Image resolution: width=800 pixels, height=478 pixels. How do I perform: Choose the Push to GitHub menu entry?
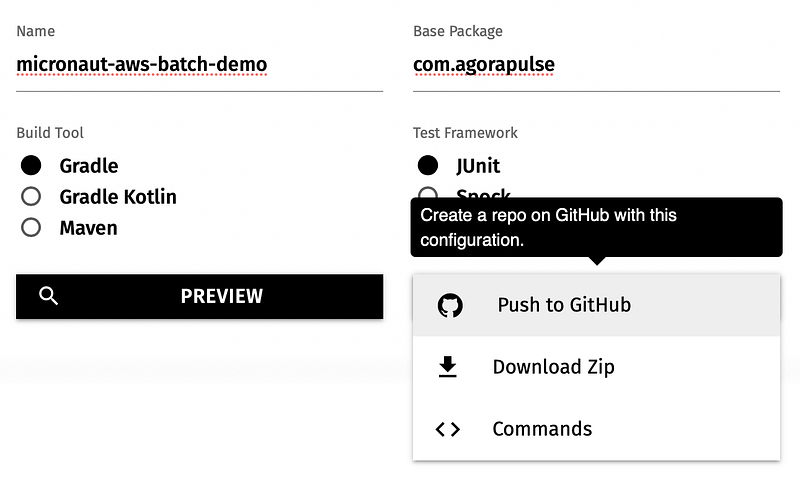pyautogui.click(x=596, y=305)
